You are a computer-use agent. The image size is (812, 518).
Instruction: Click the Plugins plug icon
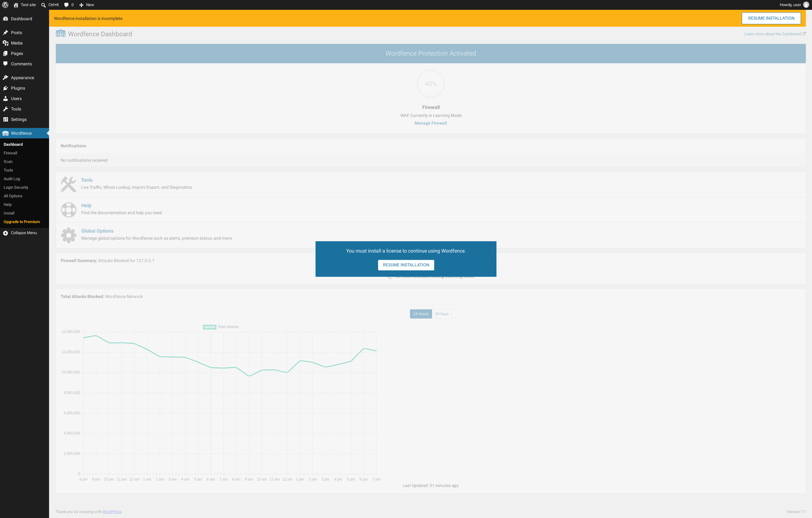click(x=6, y=88)
